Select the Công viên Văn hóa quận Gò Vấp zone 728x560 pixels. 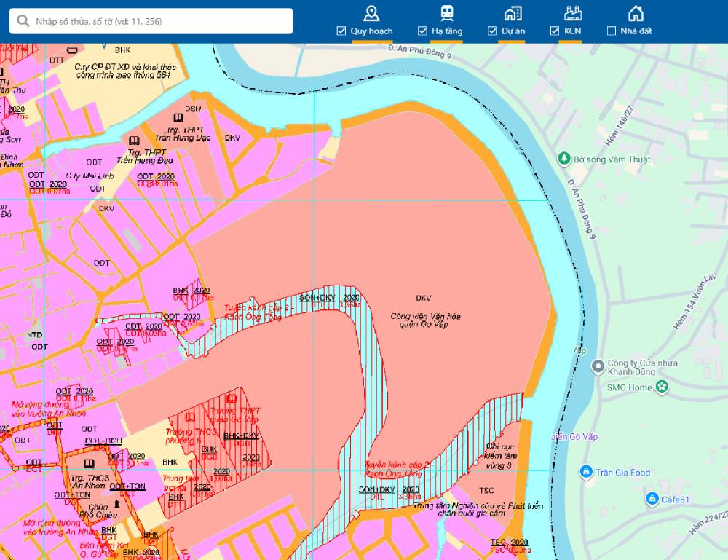[x=425, y=320]
